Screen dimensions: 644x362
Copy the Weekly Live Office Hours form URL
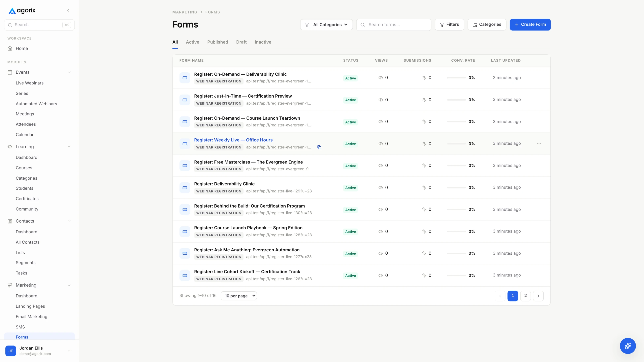(x=319, y=147)
